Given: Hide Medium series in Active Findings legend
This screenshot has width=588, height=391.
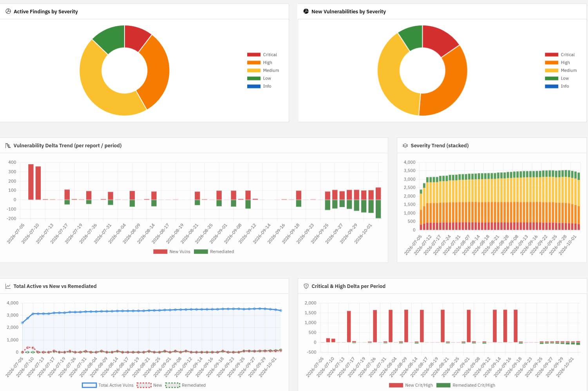Looking at the screenshot, I should (263, 70).
